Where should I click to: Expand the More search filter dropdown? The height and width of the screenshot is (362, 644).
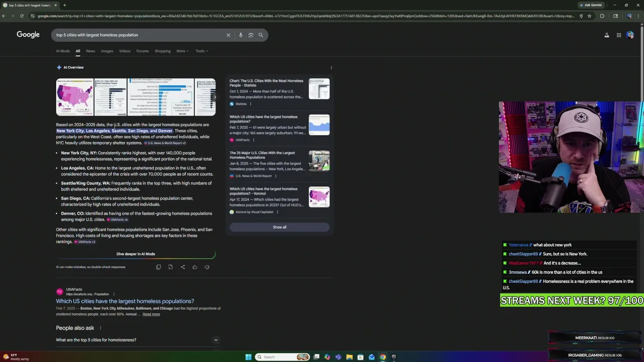pyautogui.click(x=182, y=51)
